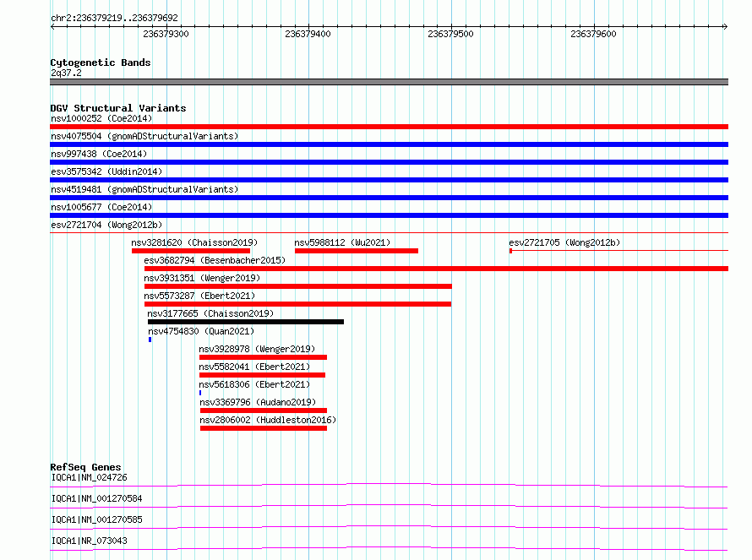The height and width of the screenshot is (560, 752).
Task: Click the magenta line under IQCA1|NR_073043
Action: click(389, 548)
